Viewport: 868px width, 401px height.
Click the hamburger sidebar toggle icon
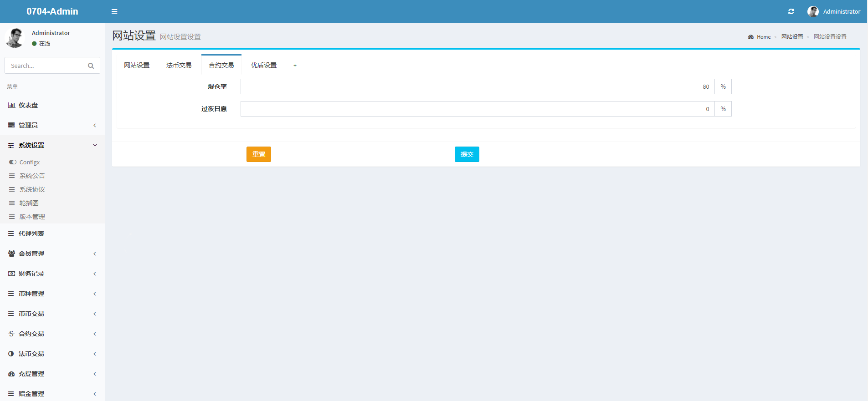pyautogui.click(x=114, y=11)
